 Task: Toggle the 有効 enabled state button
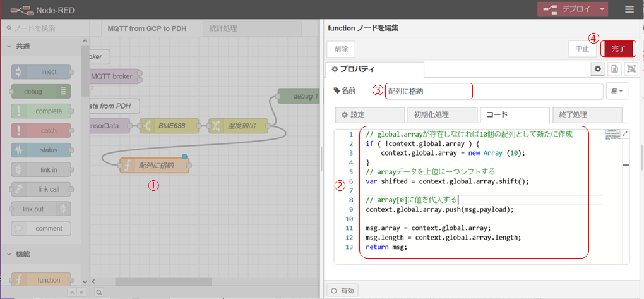pos(343,291)
